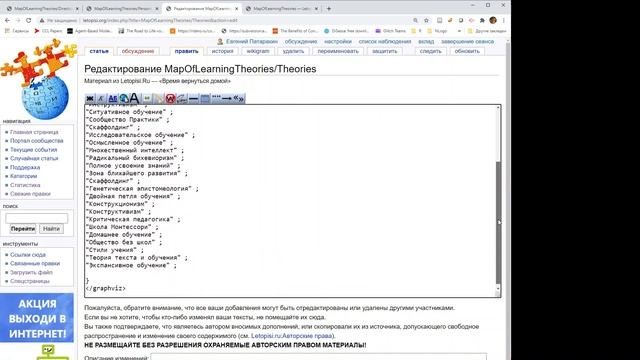
Task: Open Загрузить файл link
Action: (31, 272)
